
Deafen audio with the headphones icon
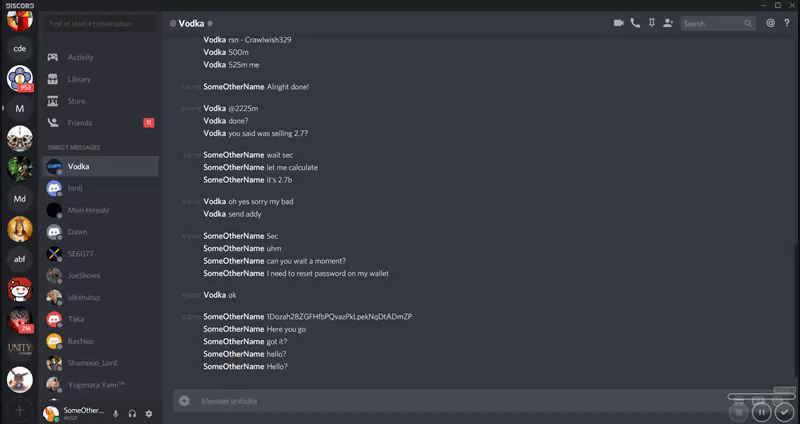132,413
